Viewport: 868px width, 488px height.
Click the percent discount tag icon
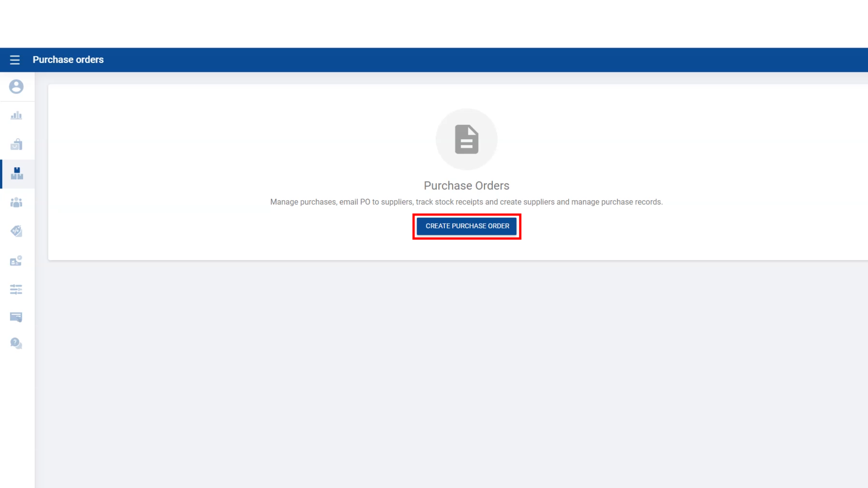16,231
